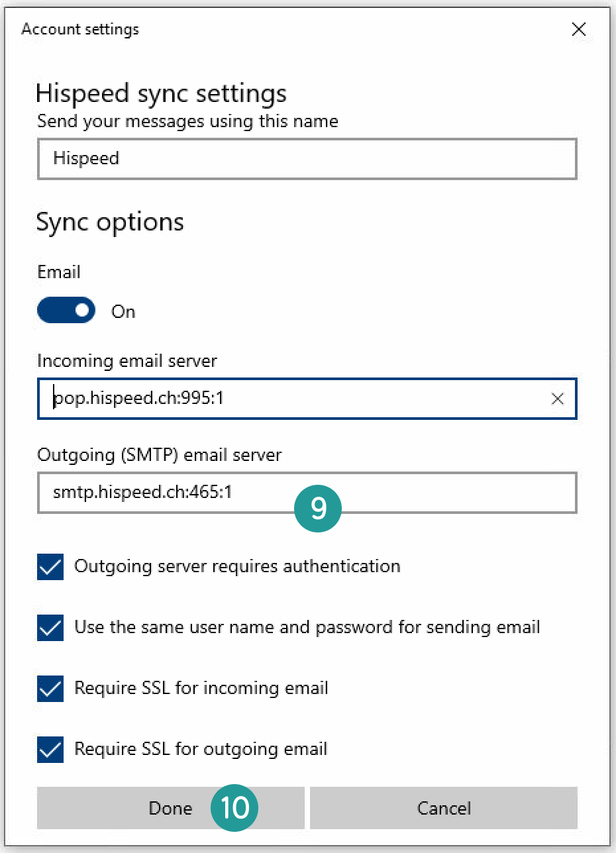The image size is (616, 853).
Task: Uncheck Require SSL for incoming email
Action: 50,689
